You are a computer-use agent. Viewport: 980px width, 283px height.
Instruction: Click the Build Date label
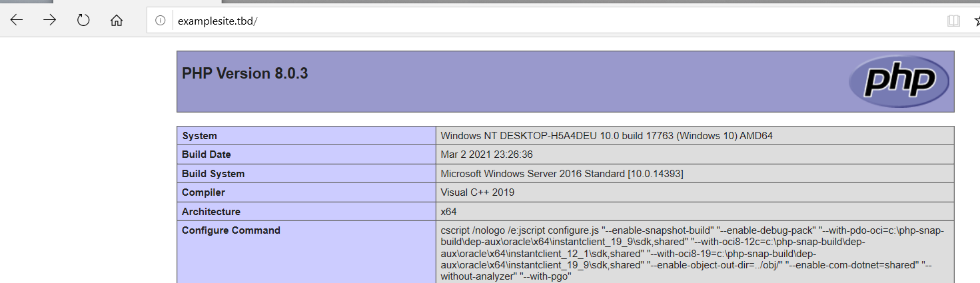coord(207,154)
